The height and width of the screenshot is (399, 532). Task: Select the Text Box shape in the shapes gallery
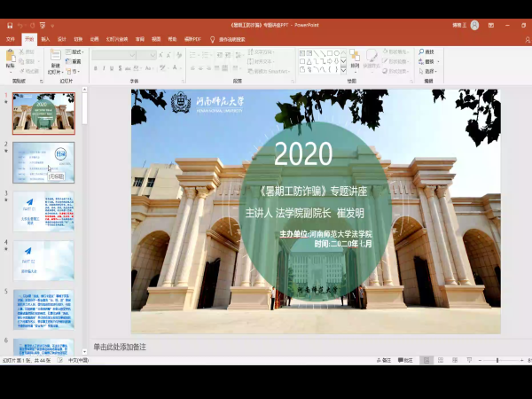(x=302, y=53)
